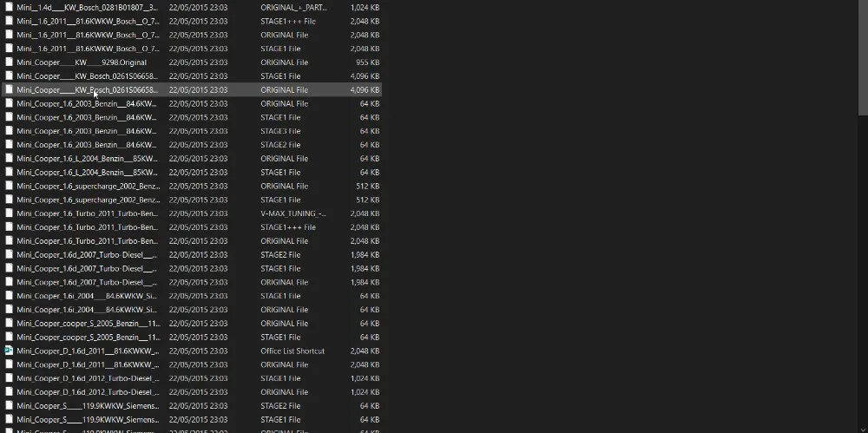Click the file icon of the Mini_Cooper_1.6i_2004 ORIGINAL row
The image size is (868, 433).
9,309
